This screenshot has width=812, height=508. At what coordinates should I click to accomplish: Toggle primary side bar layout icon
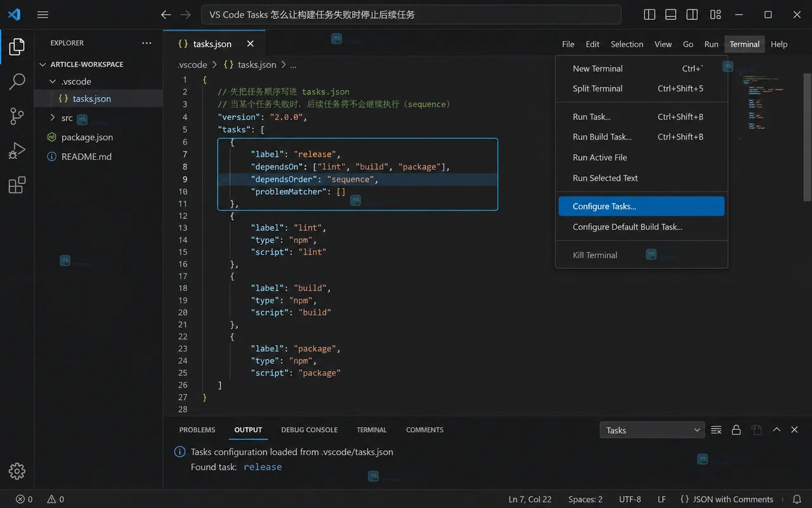650,15
